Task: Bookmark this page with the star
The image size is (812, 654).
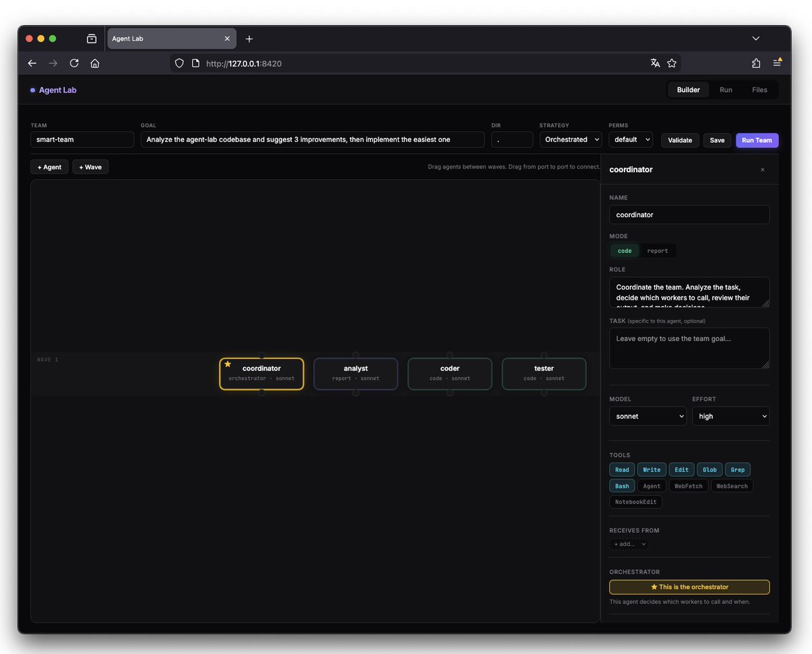Action: tap(672, 63)
